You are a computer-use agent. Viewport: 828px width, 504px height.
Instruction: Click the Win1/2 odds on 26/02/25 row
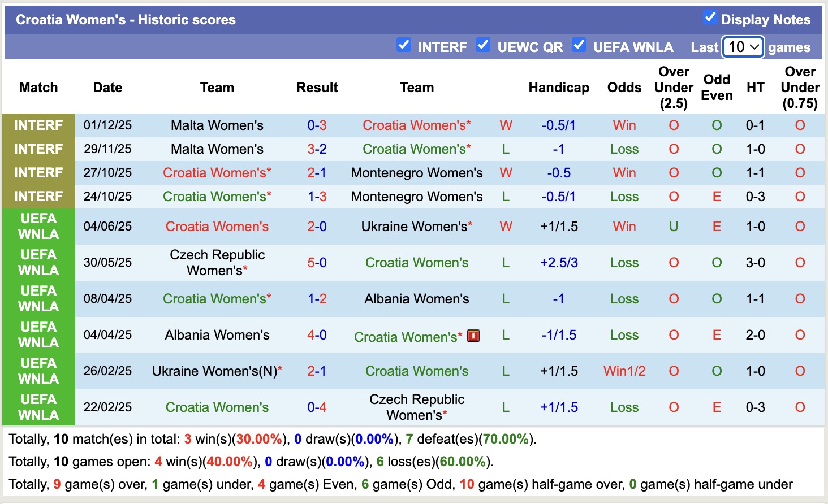click(x=624, y=371)
